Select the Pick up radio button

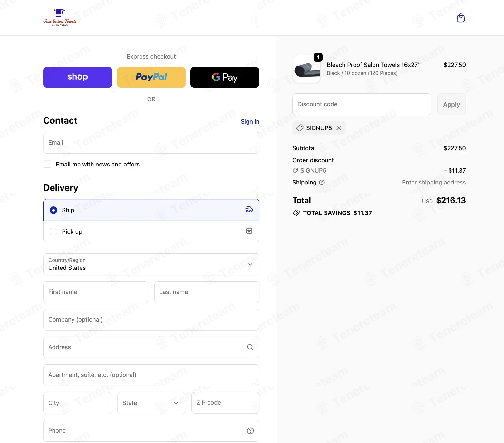pos(53,231)
